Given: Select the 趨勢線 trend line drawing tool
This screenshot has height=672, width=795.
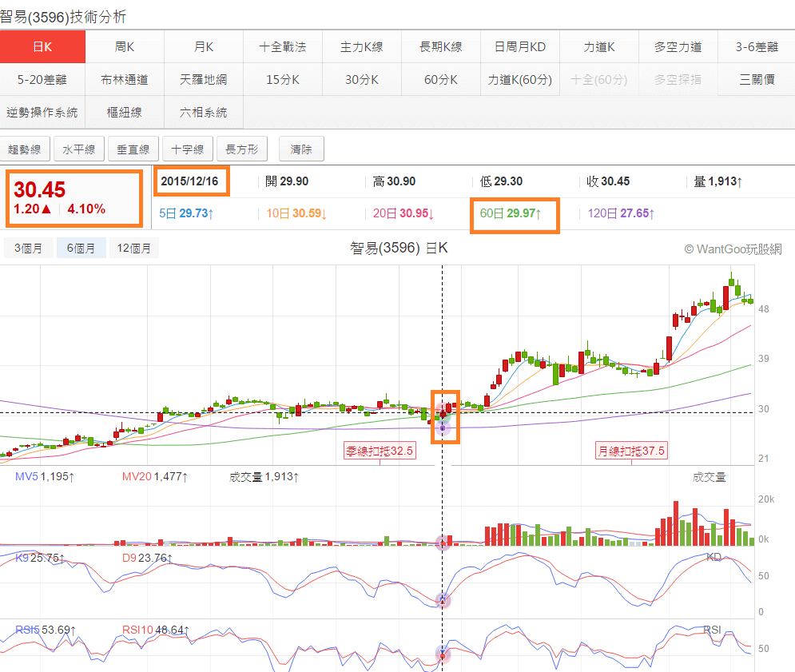Looking at the screenshot, I should coord(25,149).
